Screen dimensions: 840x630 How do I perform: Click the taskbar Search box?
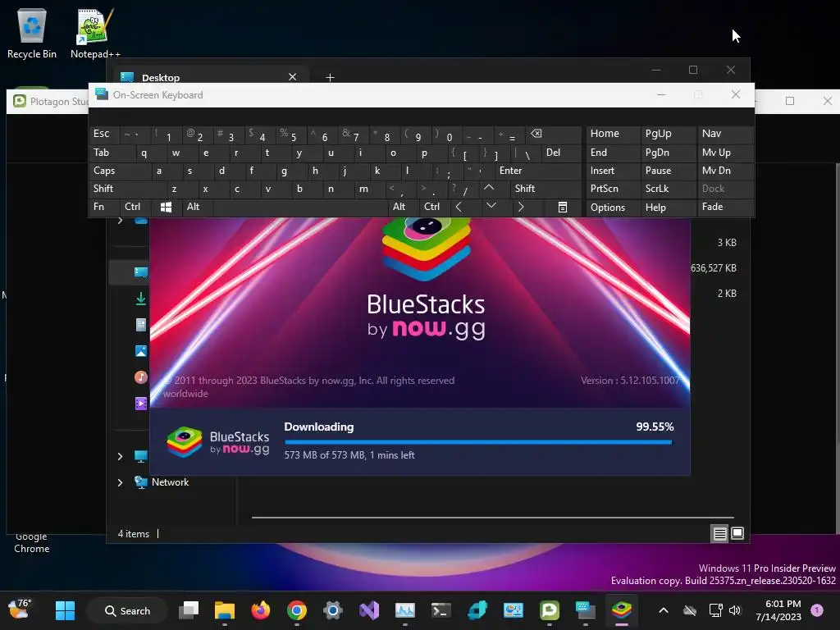(x=127, y=610)
